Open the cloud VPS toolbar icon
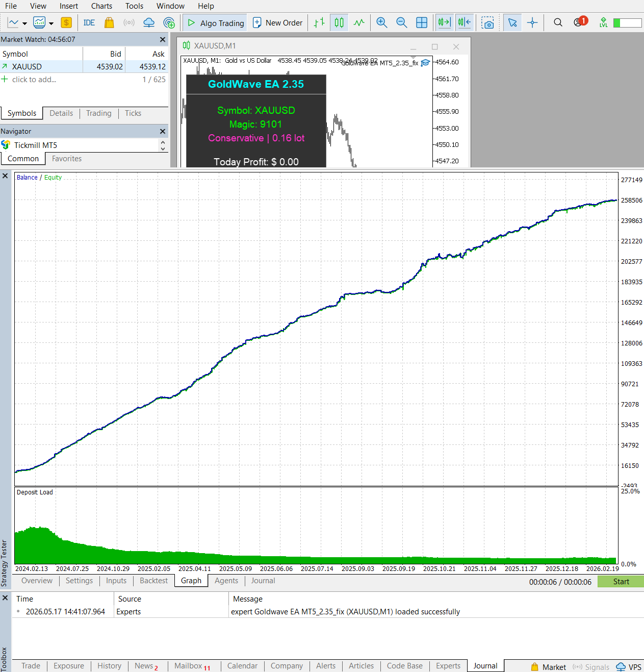The height and width of the screenshot is (672, 644). (x=149, y=22)
